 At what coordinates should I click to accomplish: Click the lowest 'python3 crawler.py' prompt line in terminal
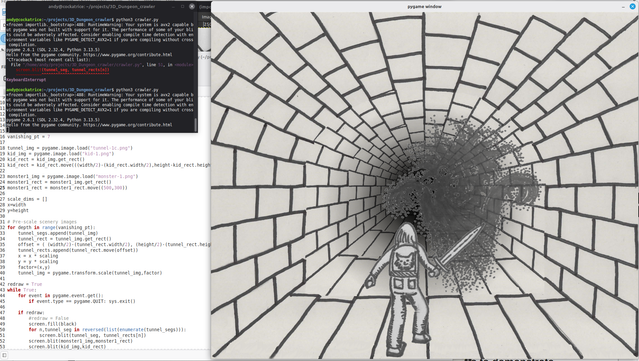point(82,90)
